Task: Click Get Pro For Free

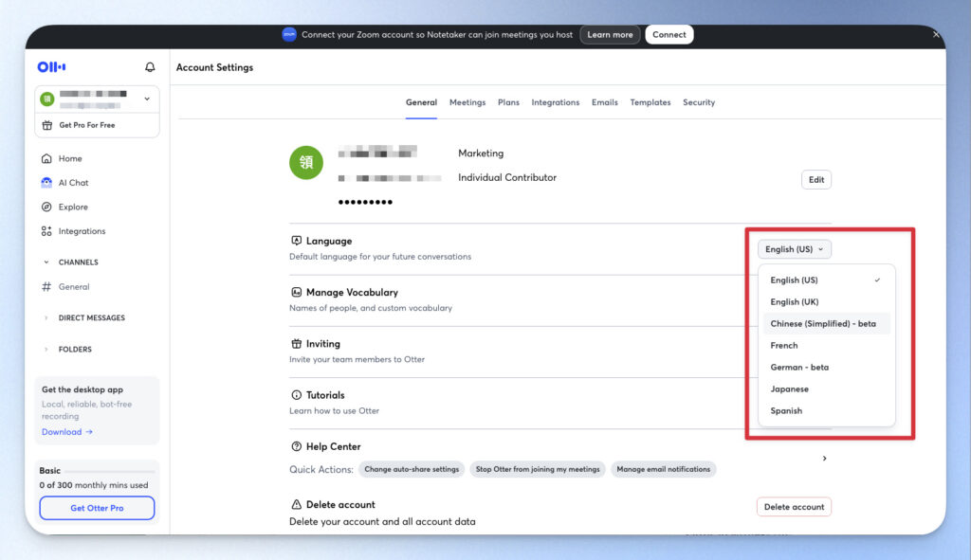Action: pos(86,125)
